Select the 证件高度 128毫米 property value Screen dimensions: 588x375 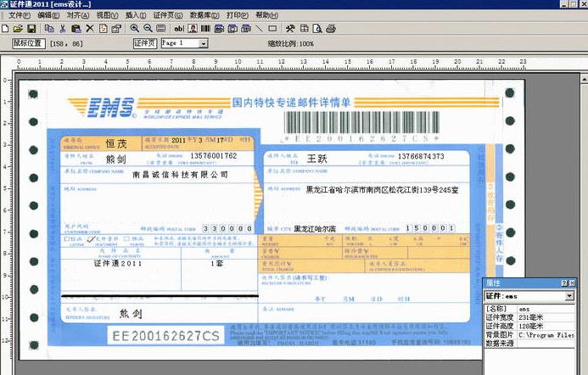tap(546, 326)
